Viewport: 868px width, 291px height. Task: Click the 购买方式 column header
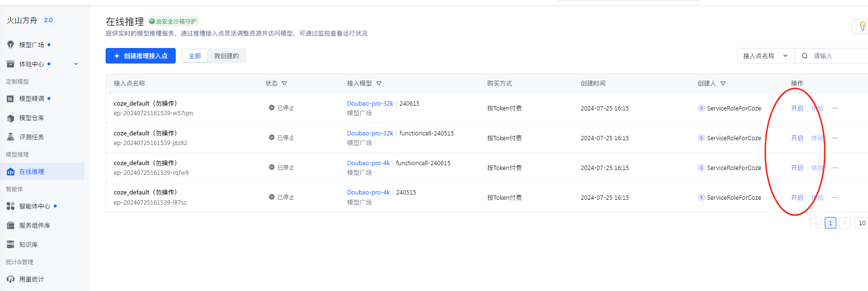point(499,83)
